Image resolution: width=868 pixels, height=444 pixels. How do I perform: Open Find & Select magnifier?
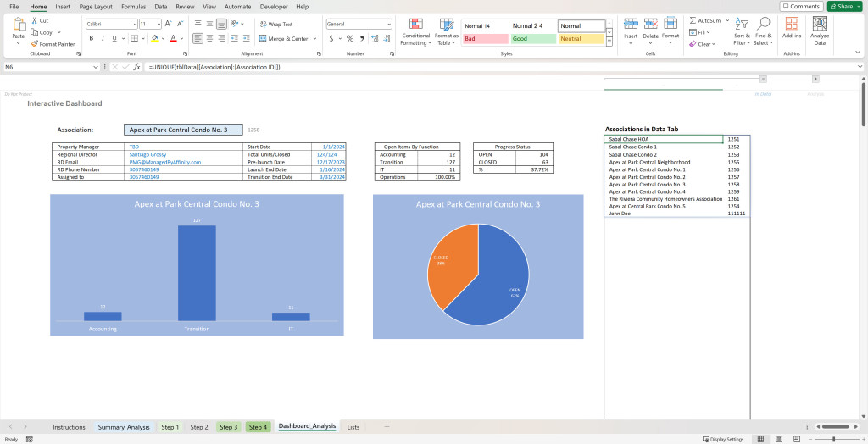764,32
